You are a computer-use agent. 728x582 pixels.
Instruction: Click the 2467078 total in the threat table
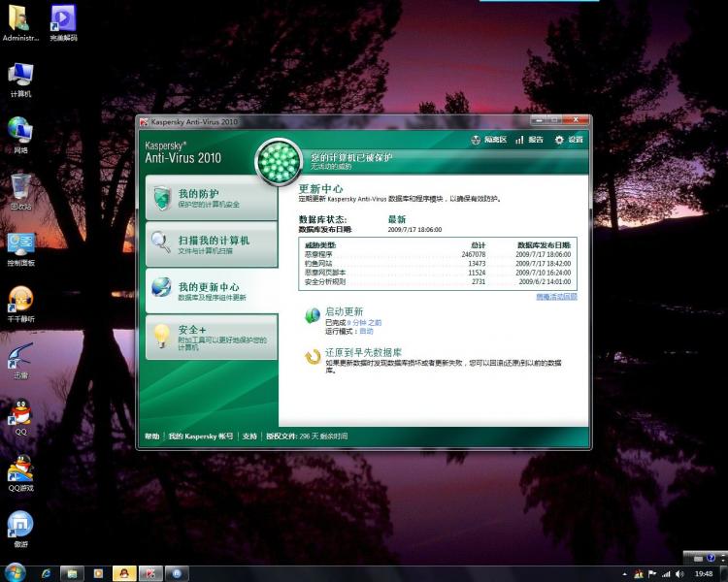click(x=473, y=254)
